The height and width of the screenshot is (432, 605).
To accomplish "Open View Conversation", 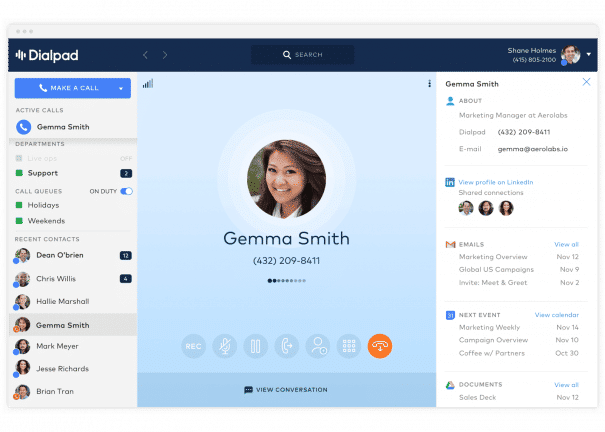I will click(x=286, y=390).
